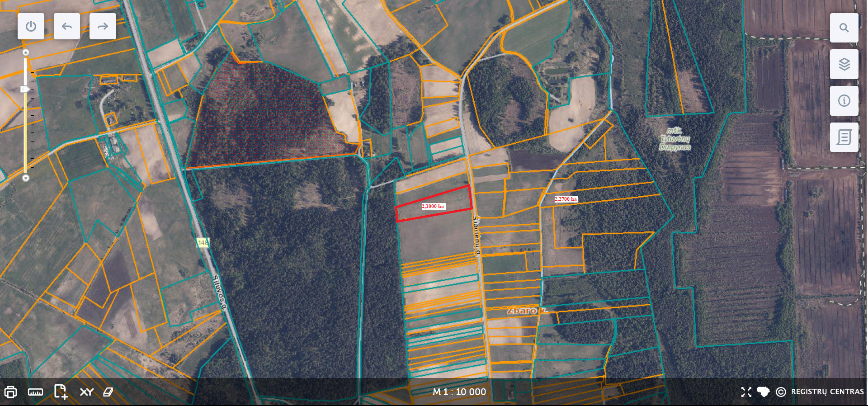This screenshot has width=868, height=406.
Task: Go forward to next map view
Action: [103, 26]
